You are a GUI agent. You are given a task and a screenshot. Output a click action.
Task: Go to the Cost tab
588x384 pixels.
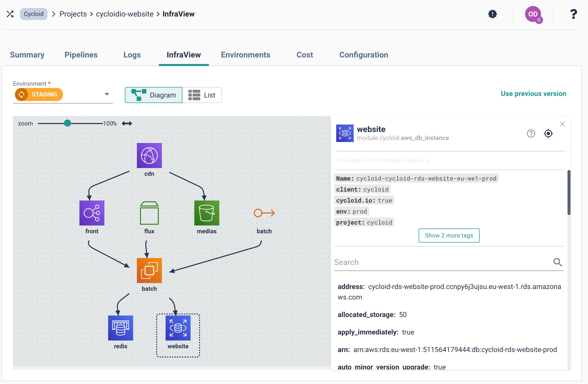point(304,55)
